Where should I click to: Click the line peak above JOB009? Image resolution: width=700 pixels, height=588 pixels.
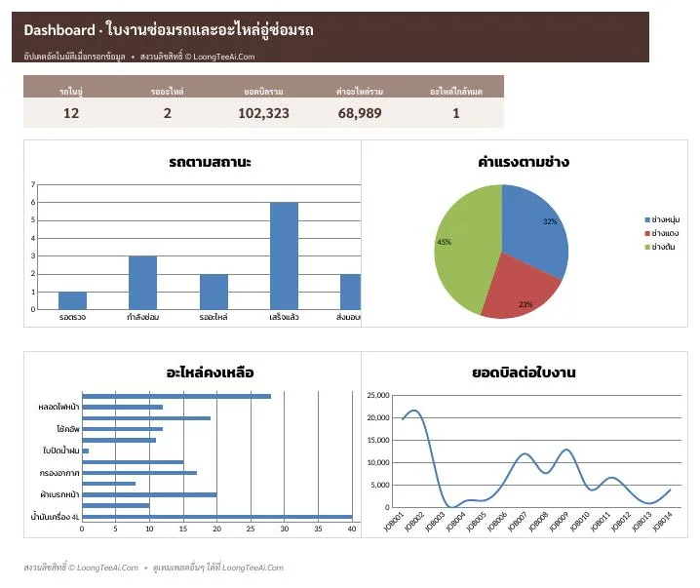(567, 450)
